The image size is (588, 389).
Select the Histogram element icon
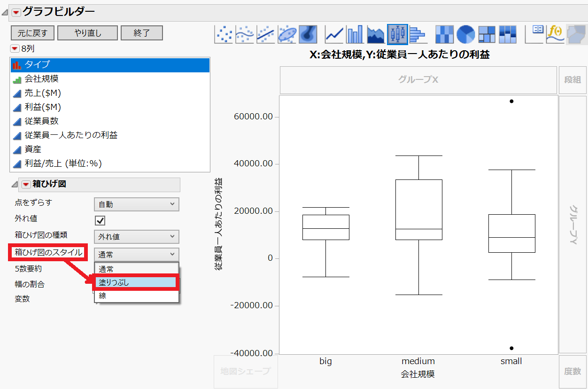coord(418,34)
